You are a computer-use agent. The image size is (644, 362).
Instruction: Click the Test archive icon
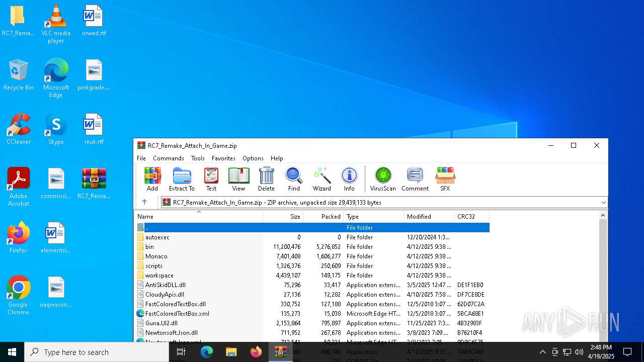[x=211, y=179]
